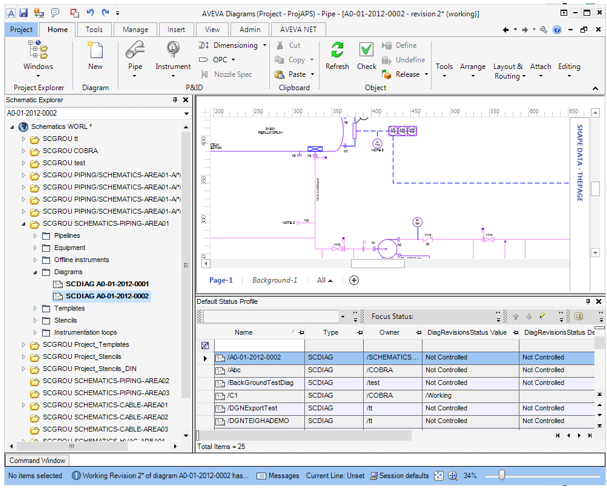Switch to the Tools ribbon tab
Viewport: 607px width, 489px height.
(x=94, y=29)
